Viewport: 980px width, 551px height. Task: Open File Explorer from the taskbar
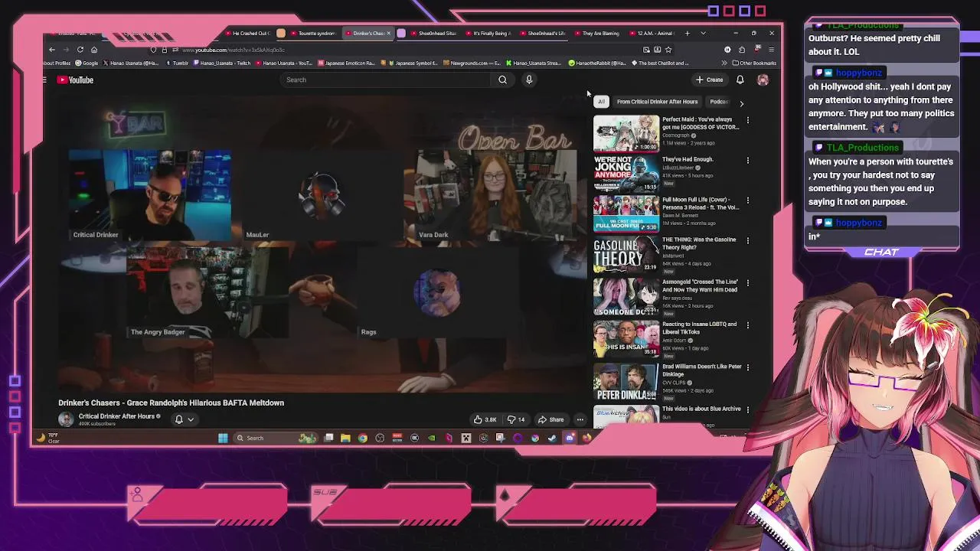[345, 439]
